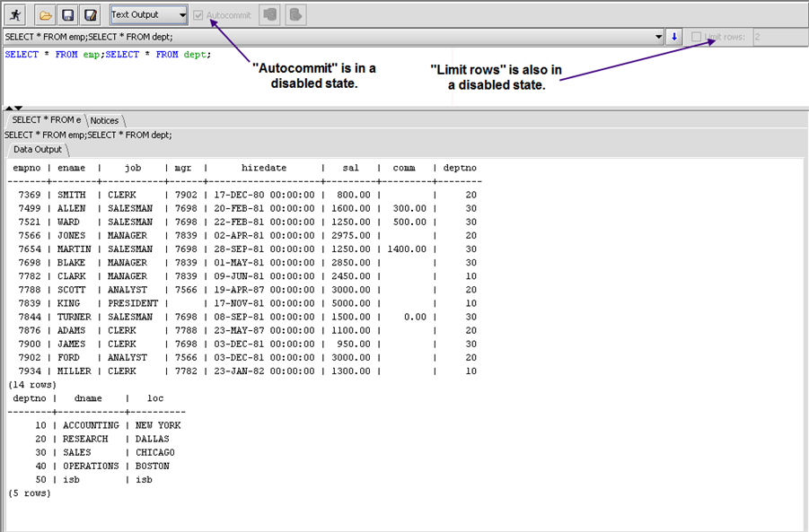This screenshot has width=809, height=532.
Task: Click employee name 'WARD'
Action: point(68,222)
